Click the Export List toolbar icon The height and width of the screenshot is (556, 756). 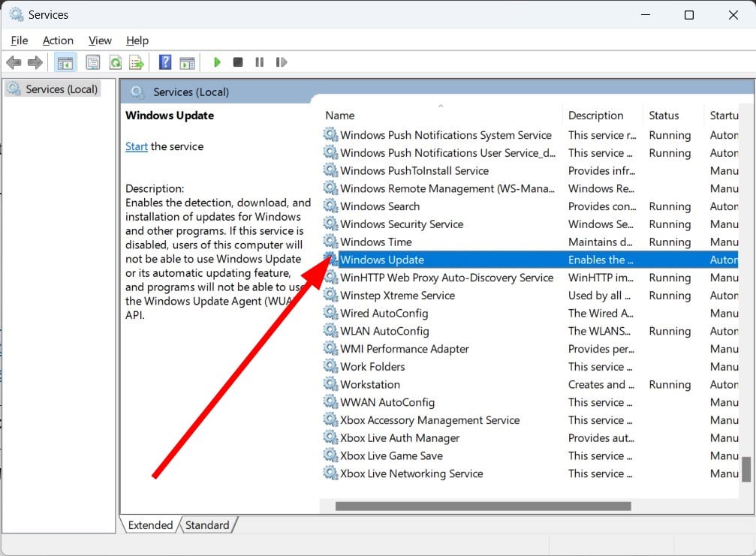pyautogui.click(x=137, y=62)
